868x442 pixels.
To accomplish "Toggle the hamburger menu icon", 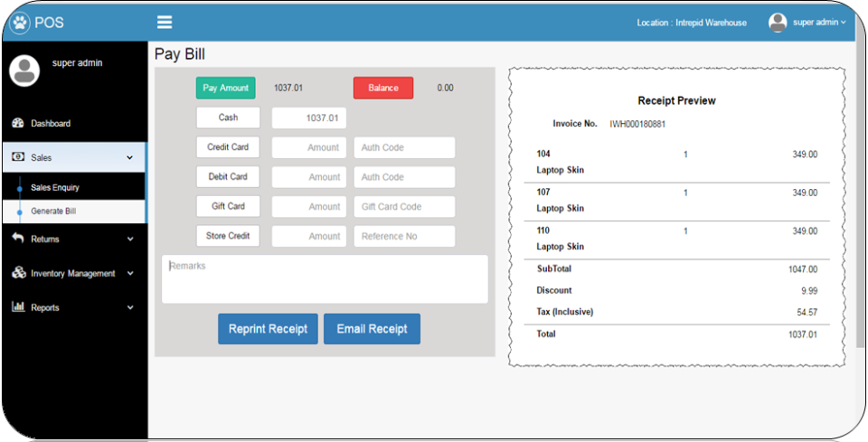I will pos(165,22).
